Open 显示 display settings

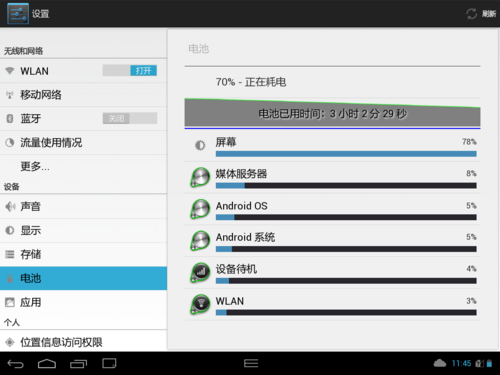coord(83,230)
